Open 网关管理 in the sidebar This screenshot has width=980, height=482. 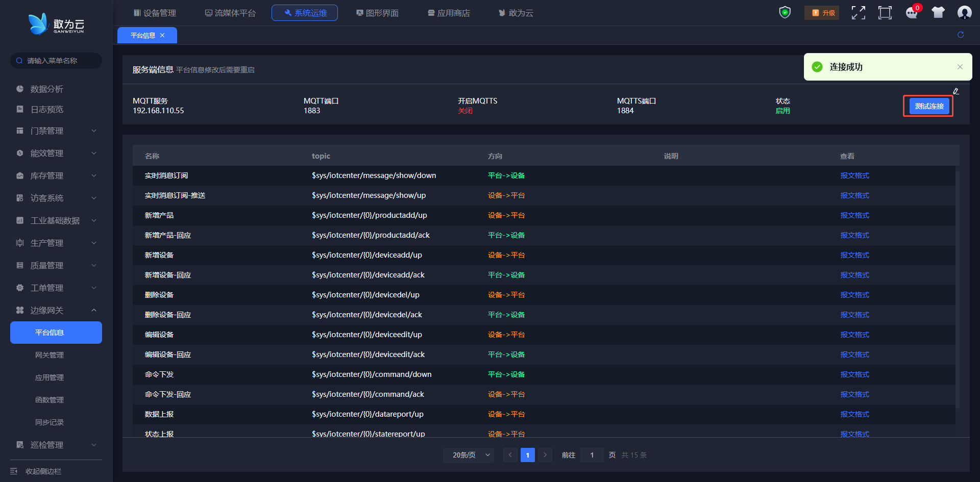coord(50,355)
